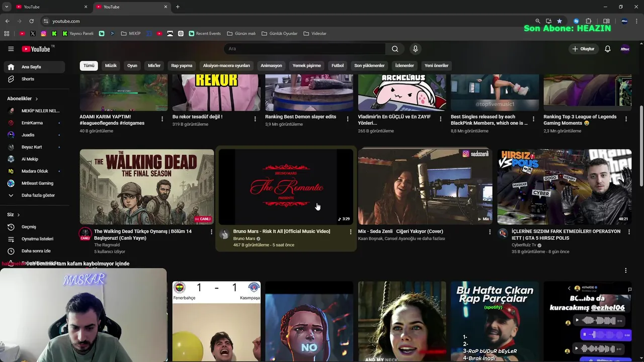The width and height of the screenshot is (644, 362).
Task: Open more options for Ranking Top 3 League moments
Action: click(x=626, y=119)
